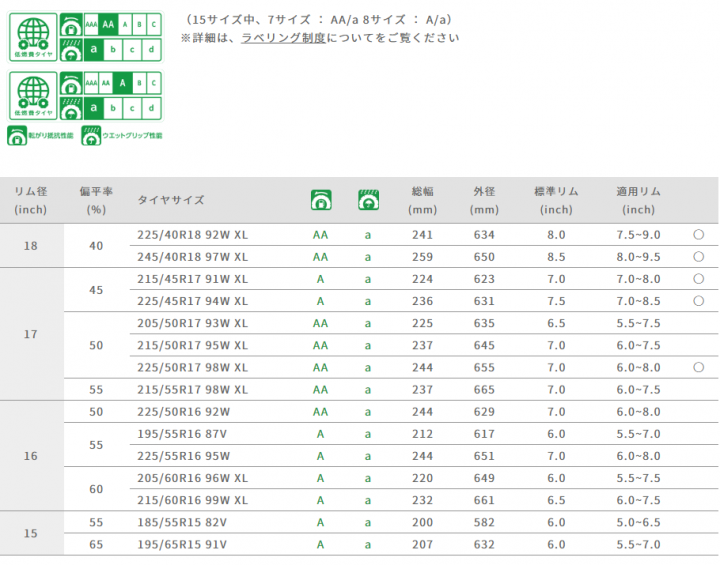Click the タイヤサイズ column header
Image resolution: width=720 pixels, height=565 pixels.
171,200
